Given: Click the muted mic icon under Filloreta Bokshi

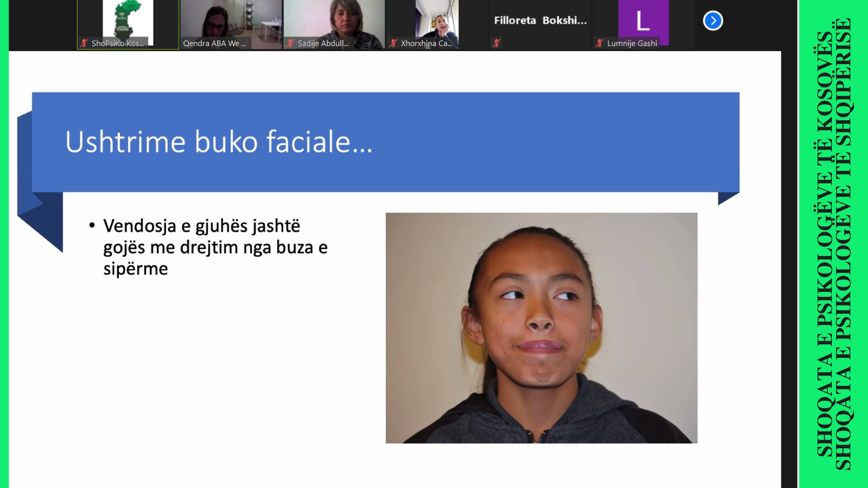Looking at the screenshot, I should point(496,43).
